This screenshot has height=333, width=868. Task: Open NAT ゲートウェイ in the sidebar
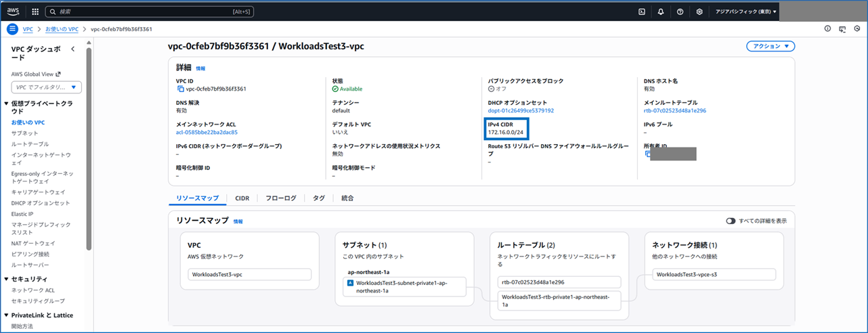[x=33, y=243]
